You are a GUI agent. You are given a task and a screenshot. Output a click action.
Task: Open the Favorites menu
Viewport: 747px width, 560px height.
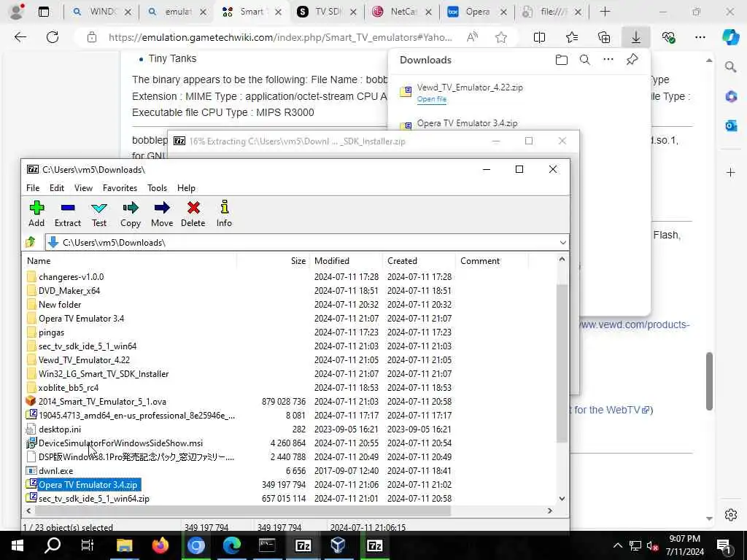120,187
